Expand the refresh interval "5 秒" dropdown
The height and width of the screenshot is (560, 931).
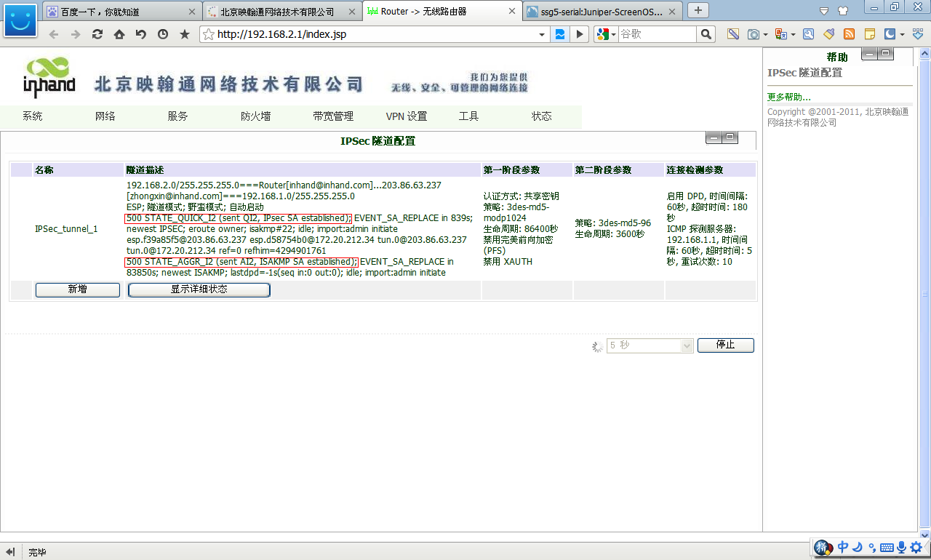pos(687,345)
